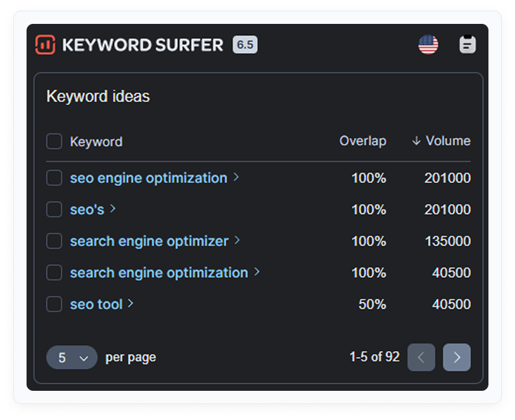Click the Keyword column header
The image size is (515, 420).
tap(96, 142)
